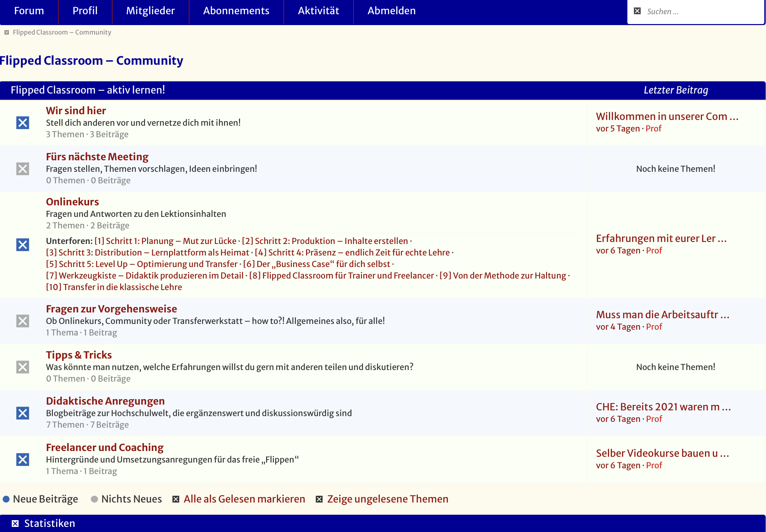Viewport: 766px width, 532px height.
Task: Click the search icon in search box
Action: pyautogui.click(x=637, y=11)
